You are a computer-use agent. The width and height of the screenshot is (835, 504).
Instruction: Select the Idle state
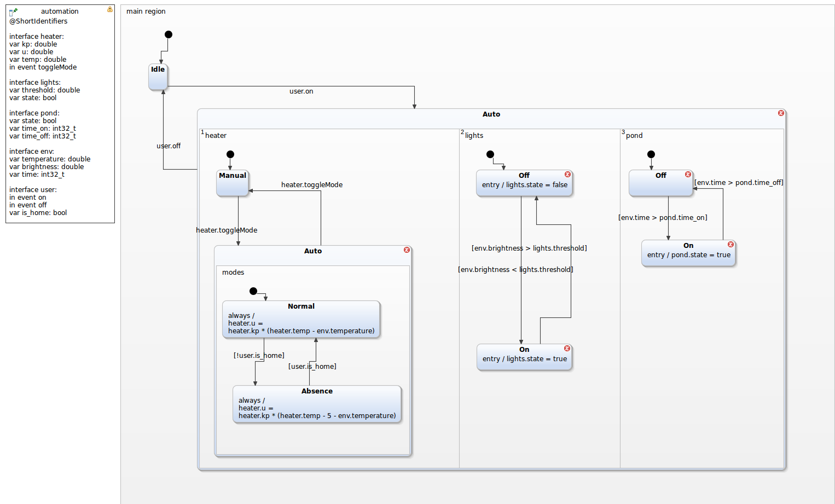click(x=158, y=77)
